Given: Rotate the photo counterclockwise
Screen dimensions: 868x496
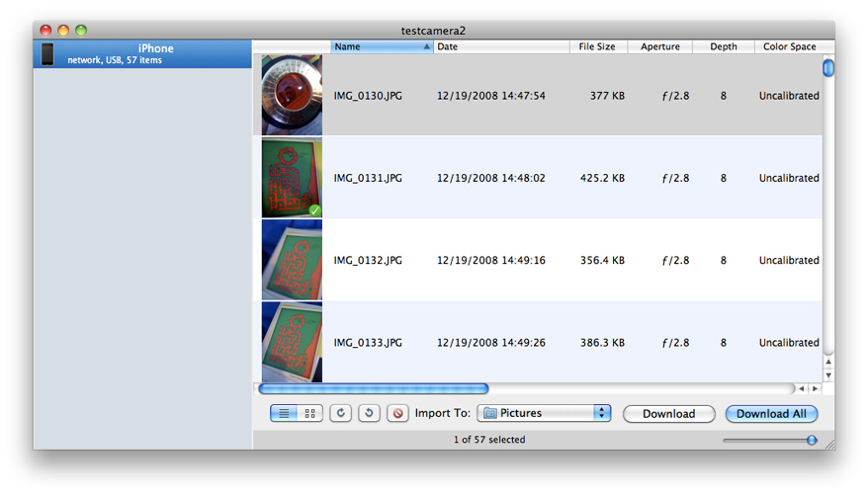Looking at the screenshot, I should click(x=369, y=414).
